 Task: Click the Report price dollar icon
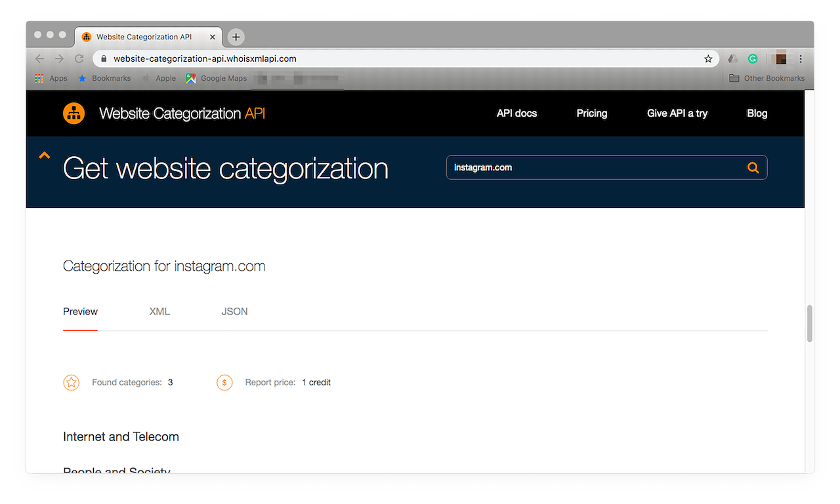[x=224, y=382]
